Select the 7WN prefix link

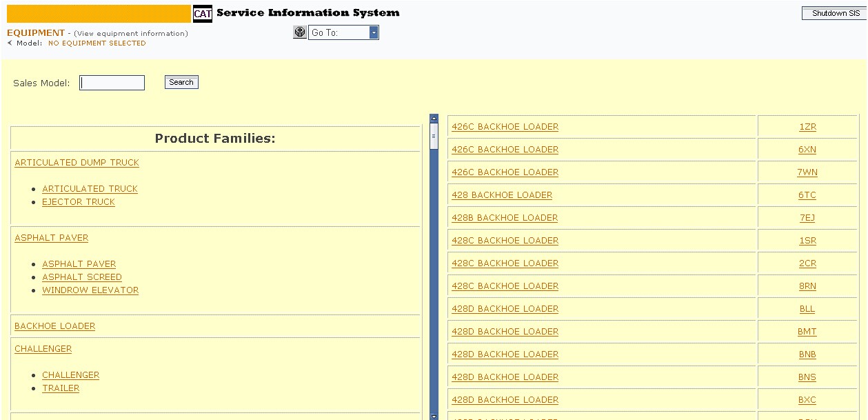pos(807,172)
